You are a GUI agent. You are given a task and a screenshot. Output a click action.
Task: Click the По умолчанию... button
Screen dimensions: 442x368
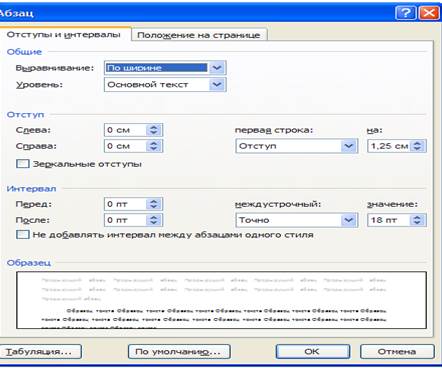click(179, 352)
